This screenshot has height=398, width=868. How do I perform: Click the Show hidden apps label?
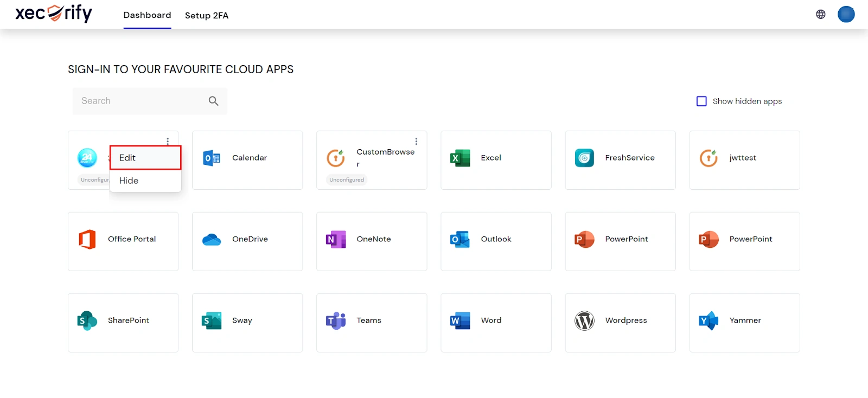pyautogui.click(x=747, y=101)
